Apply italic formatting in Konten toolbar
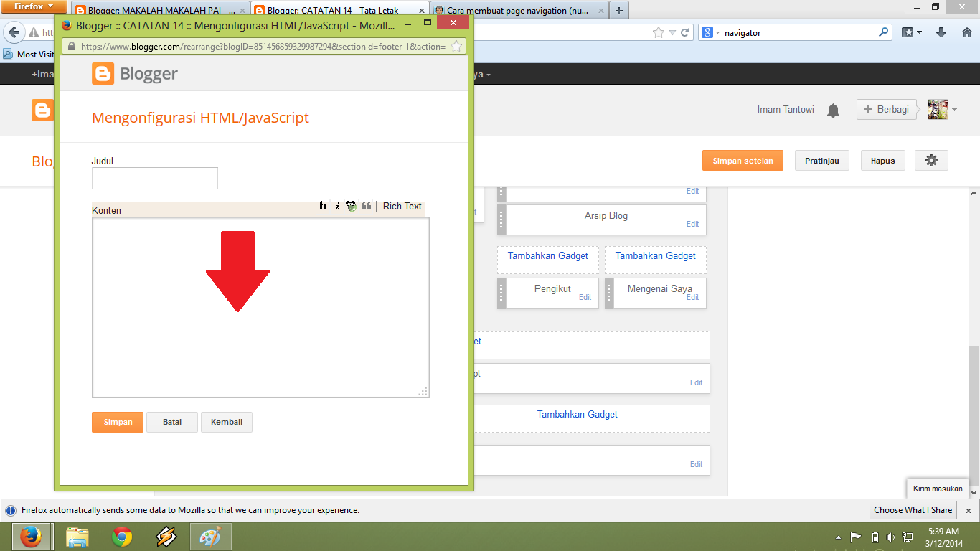The height and width of the screenshot is (551, 980). 337,206
